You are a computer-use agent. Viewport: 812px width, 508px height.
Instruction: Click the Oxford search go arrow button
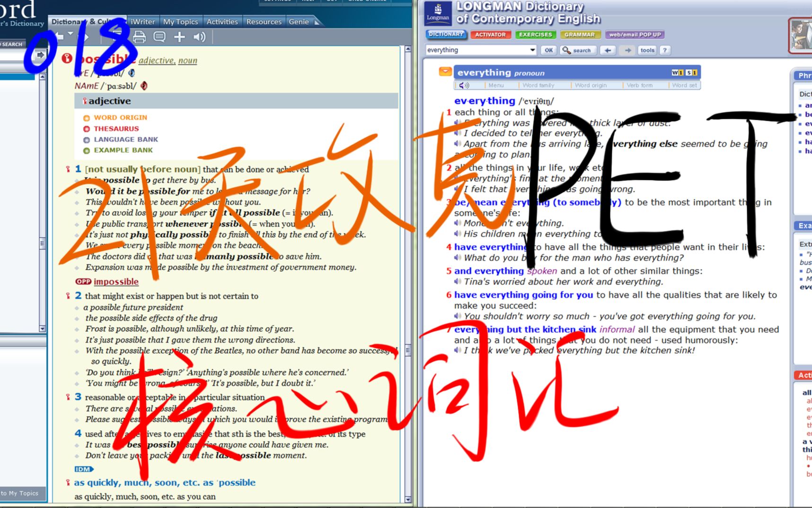click(41, 55)
